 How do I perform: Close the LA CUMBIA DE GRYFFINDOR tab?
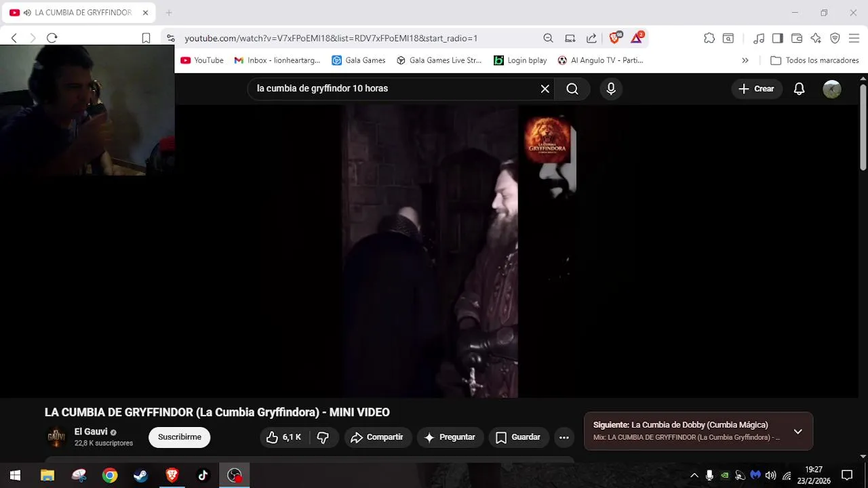pos(145,13)
